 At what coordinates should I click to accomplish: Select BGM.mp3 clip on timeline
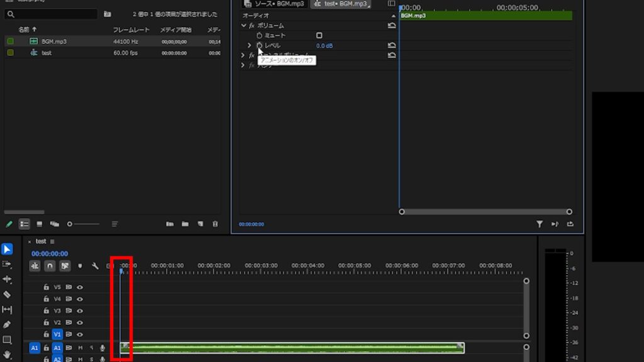pyautogui.click(x=292, y=348)
